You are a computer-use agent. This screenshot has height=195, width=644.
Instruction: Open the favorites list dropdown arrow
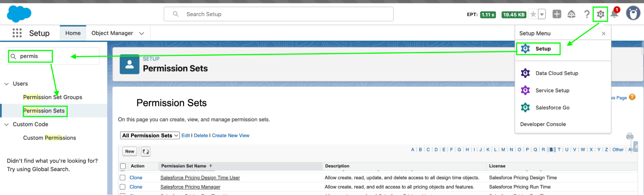542,14
